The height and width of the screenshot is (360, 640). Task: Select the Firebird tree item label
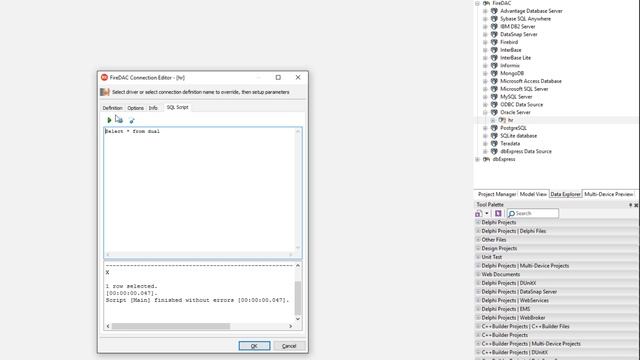tap(509, 42)
